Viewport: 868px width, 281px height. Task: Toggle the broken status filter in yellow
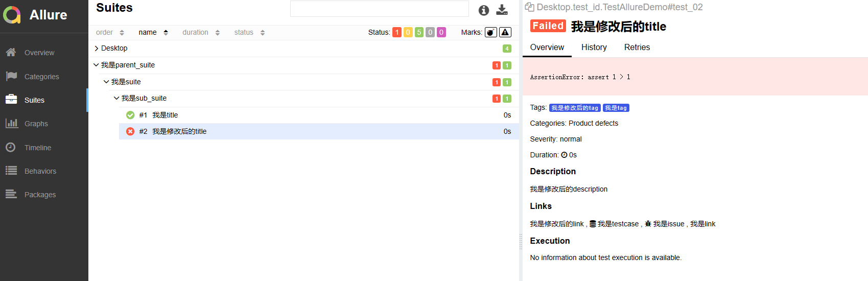pos(408,32)
